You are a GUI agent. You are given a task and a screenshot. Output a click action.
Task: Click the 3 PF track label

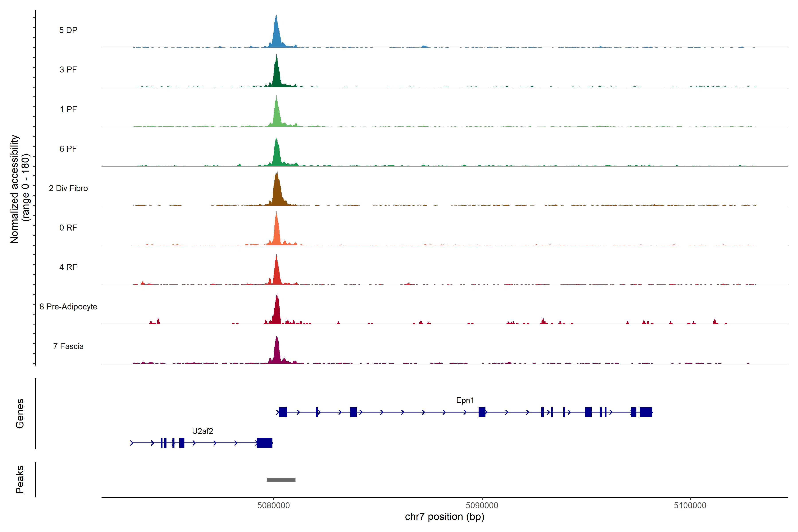pyautogui.click(x=68, y=70)
